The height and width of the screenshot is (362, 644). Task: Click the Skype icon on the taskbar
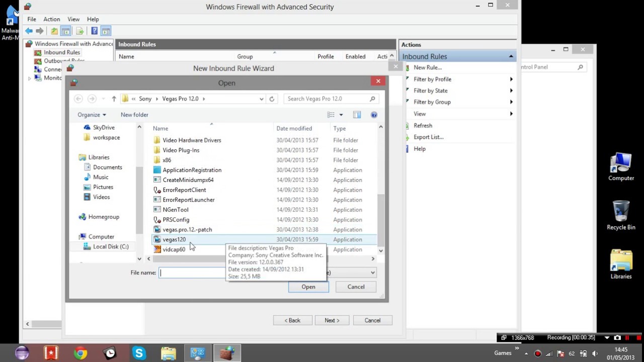[139, 353]
